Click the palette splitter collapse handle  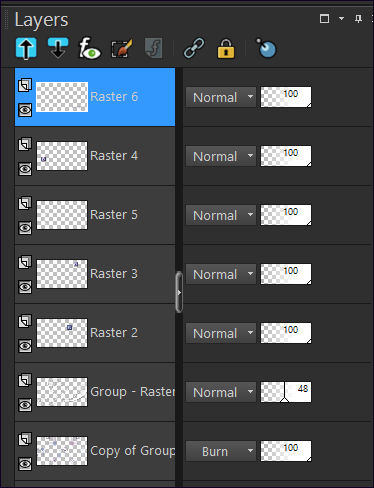[179, 292]
